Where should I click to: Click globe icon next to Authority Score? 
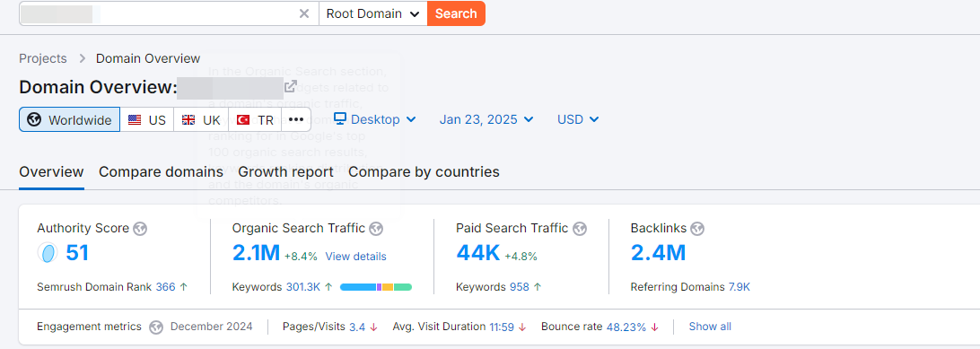pos(141,229)
